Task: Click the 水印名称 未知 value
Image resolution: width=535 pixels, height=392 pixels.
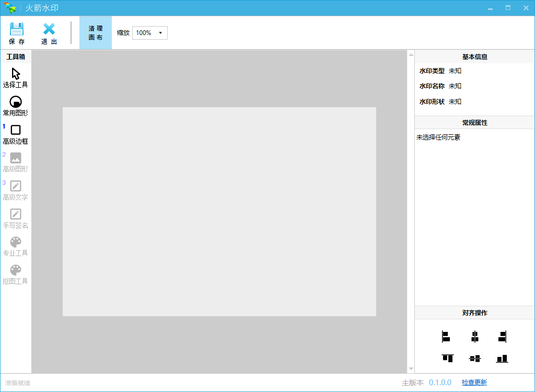Action: 455,86
